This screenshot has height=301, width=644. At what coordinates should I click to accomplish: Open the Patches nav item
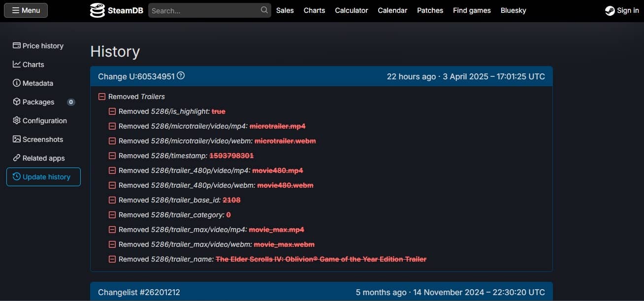point(430,10)
